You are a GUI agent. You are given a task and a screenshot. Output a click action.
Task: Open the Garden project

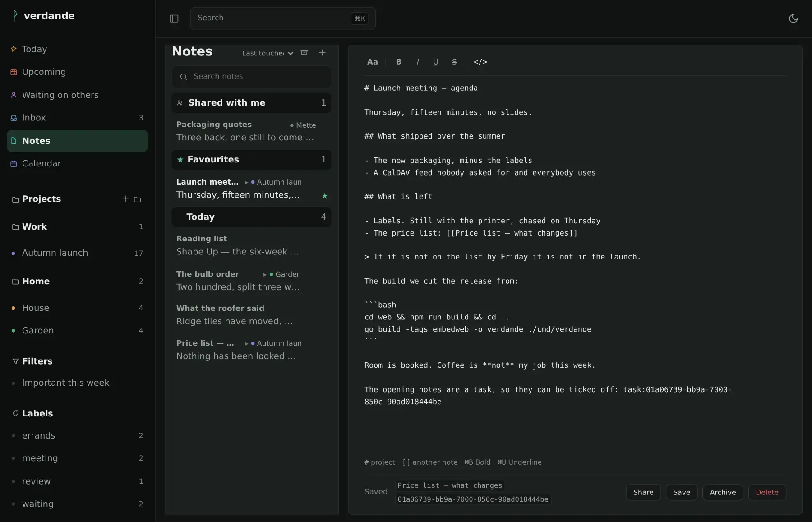pyautogui.click(x=77, y=331)
